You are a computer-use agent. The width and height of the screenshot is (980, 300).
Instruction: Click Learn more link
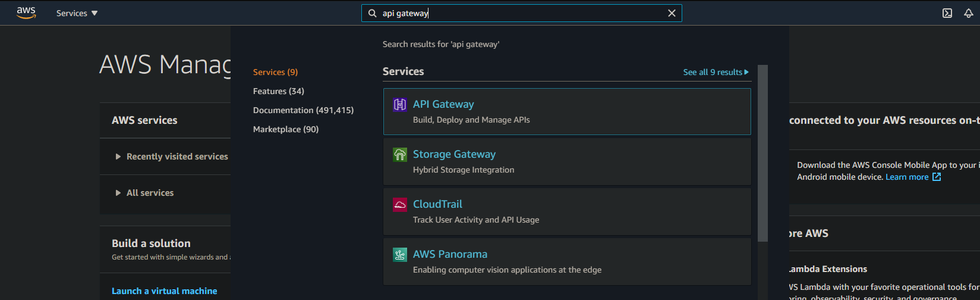(x=907, y=177)
